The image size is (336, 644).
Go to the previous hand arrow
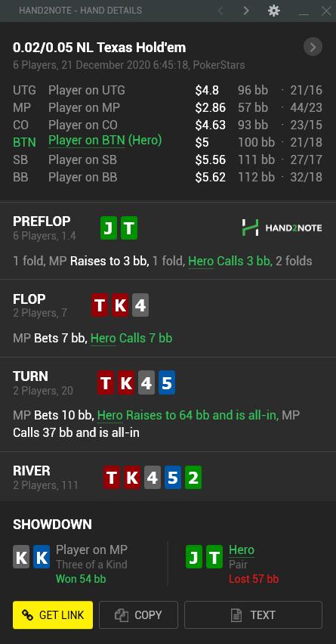pos(220,11)
